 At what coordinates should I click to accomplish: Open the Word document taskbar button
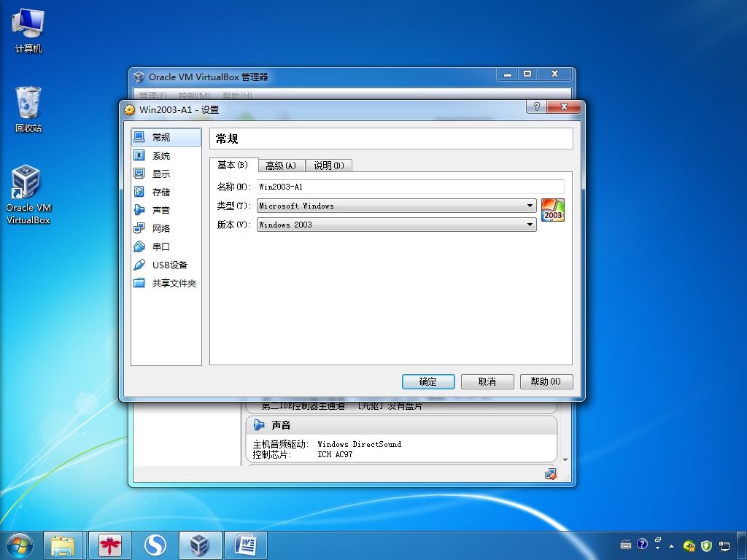click(x=246, y=545)
